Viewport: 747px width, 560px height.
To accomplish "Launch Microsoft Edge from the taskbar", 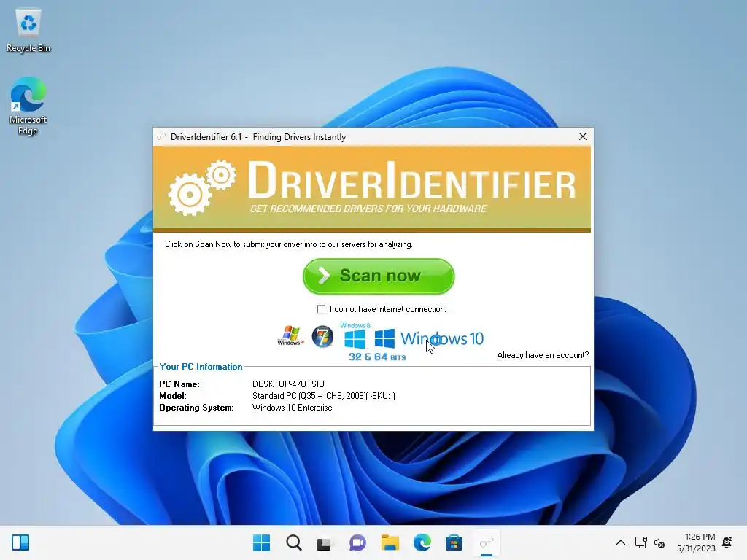I will coord(422,542).
